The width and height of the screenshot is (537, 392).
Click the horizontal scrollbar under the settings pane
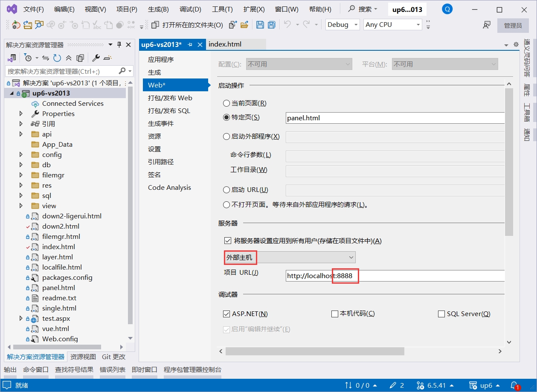click(x=315, y=351)
